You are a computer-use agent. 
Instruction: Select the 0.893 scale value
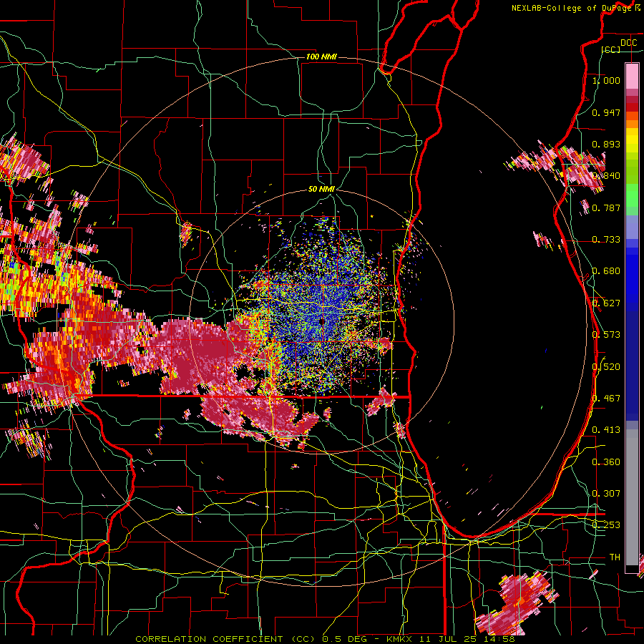click(606, 144)
